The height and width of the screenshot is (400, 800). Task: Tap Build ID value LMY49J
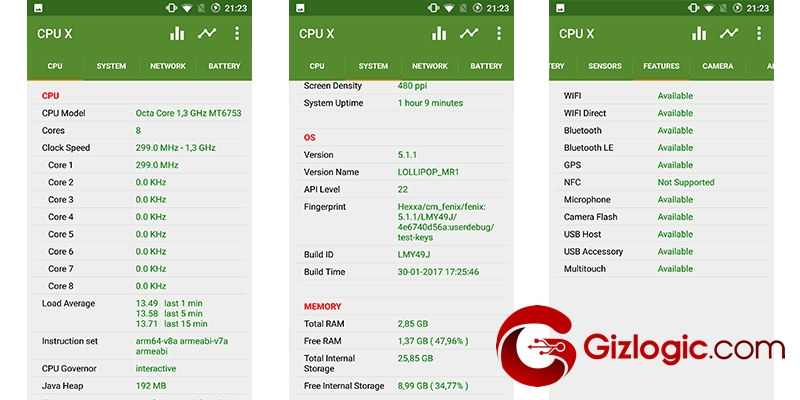[413, 255]
